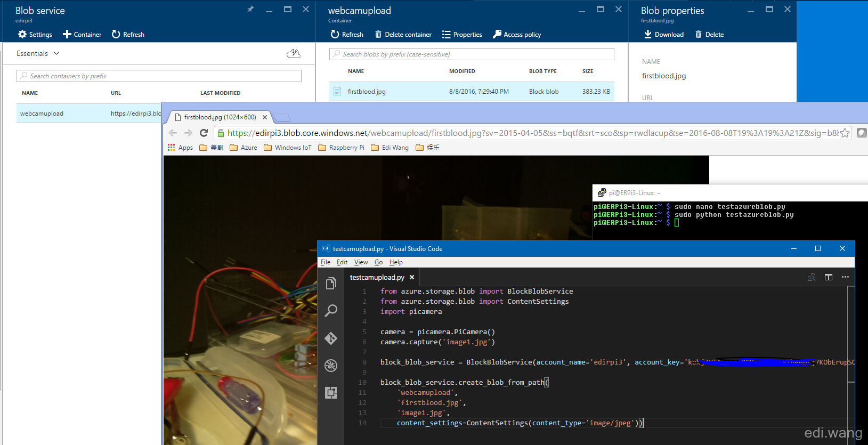Go forward in the browser

click(x=188, y=133)
